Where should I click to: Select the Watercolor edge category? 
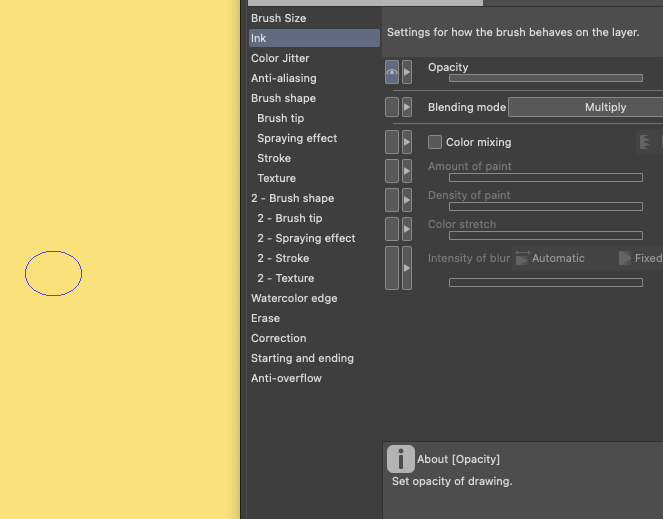pos(294,298)
